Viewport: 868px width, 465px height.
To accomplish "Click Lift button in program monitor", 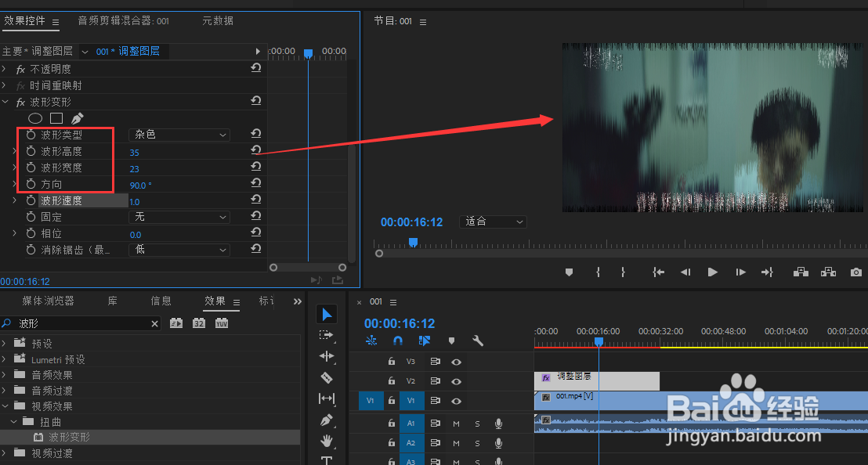I will point(801,272).
